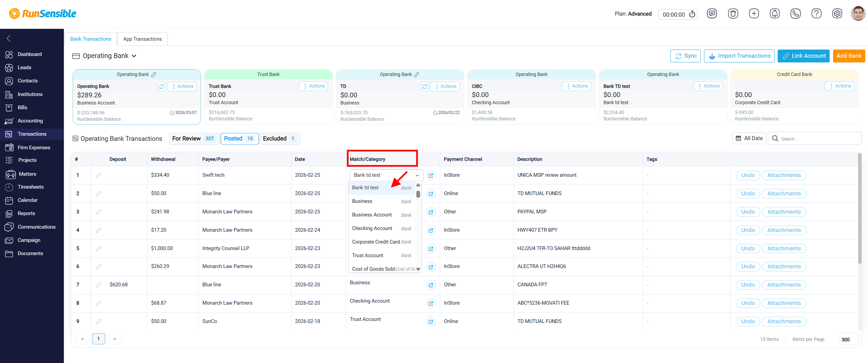Open Actions menu on CIBC card
The image size is (868, 363).
click(x=577, y=86)
